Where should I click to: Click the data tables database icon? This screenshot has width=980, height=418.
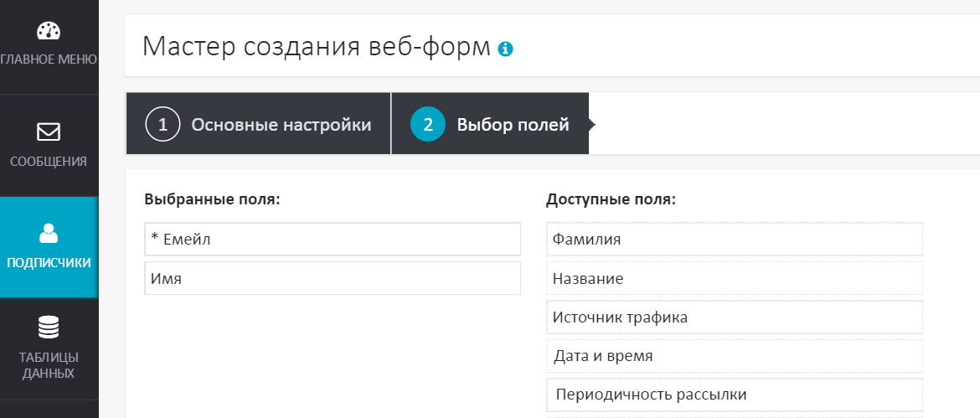[x=49, y=327]
